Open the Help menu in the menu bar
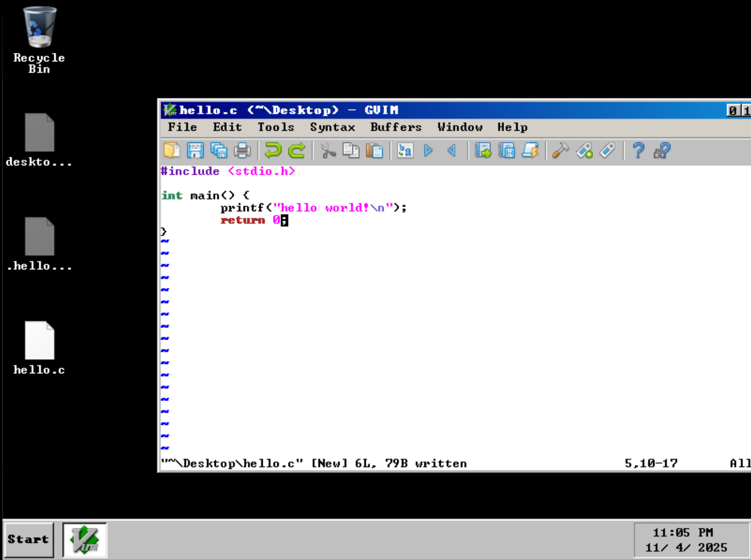This screenshot has width=751, height=560. pyautogui.click(x=512, y=127)
